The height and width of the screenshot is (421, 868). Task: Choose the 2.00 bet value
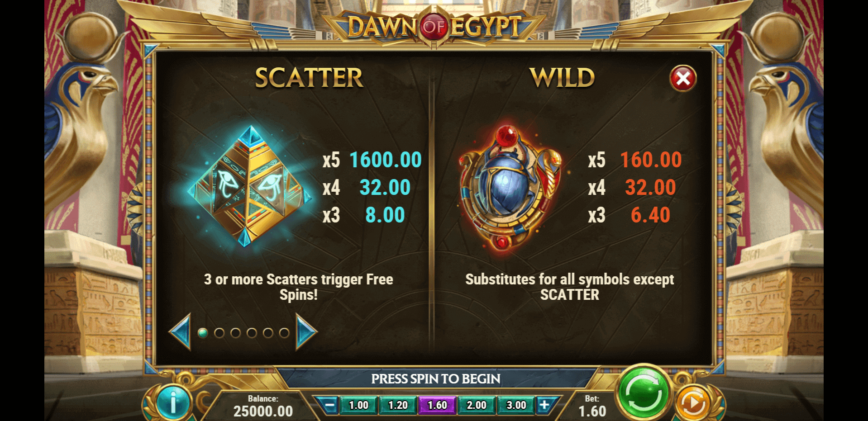[477, 405]
